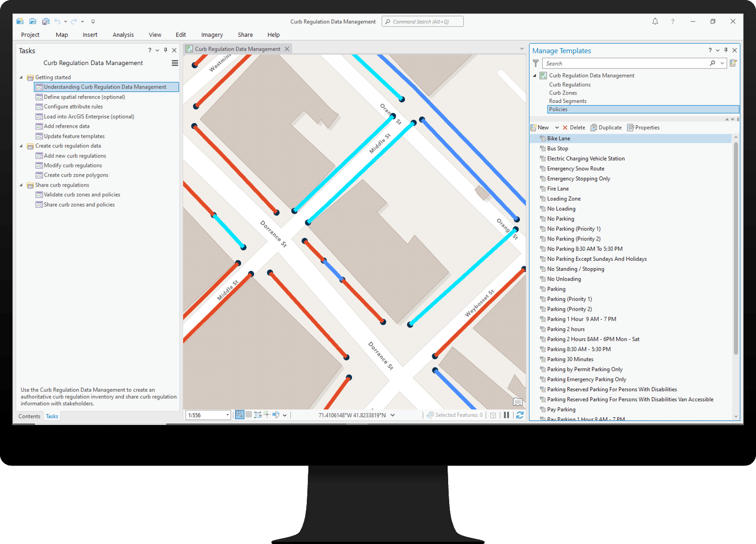Select the Curb Zones layer in templates
The width and height of the screenshot is (756, 544).
point(563,93)
